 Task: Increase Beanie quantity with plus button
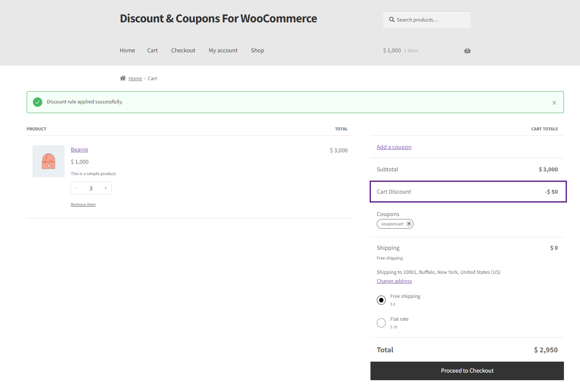tap(106, 188)
